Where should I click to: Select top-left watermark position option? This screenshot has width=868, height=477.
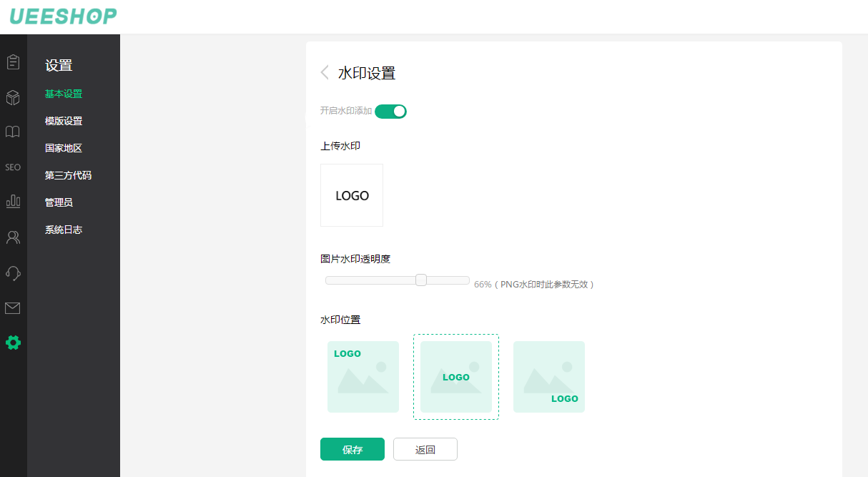pyautogui.click(x=363, y=377)
